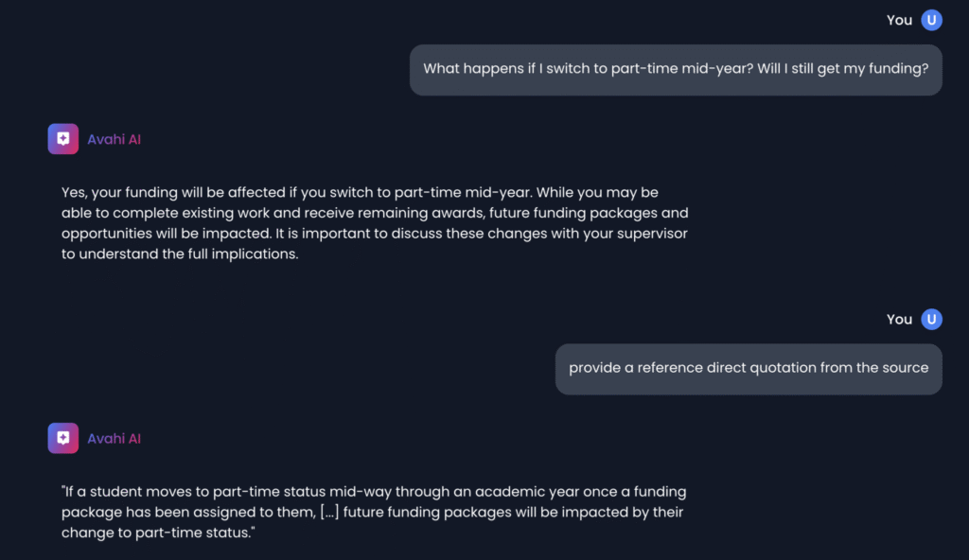Click the response starting "Yes, your funding"
Image resolution: width=969 pixels, height=560 pixels.
click(x=374, y=222)
